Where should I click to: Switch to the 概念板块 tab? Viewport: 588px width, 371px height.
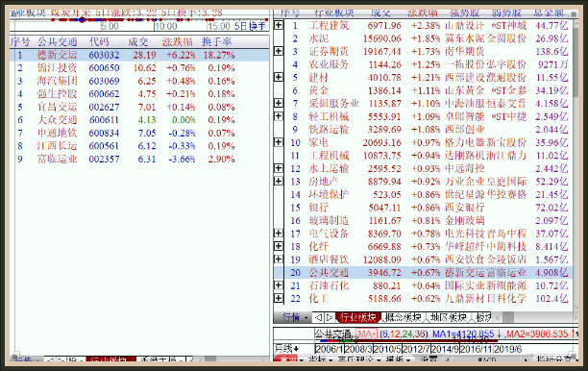tap(404, 317)
